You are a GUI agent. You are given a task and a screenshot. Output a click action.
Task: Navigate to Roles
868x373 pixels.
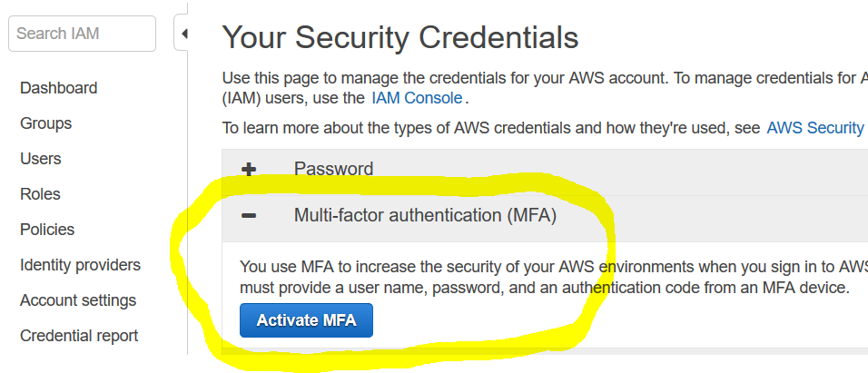pos(40,194)
